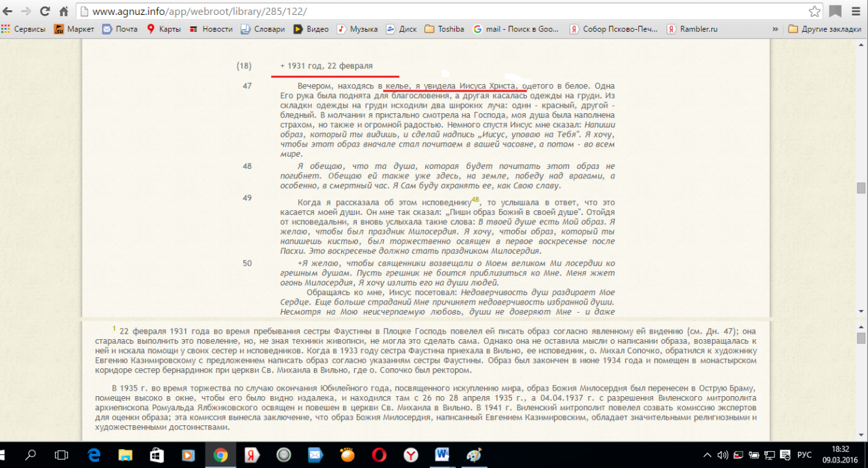This screenshot has height=468, width=868.
Task: Open the mail - Поиск в Goo... bookmark
Action: [x=516, y=29]
